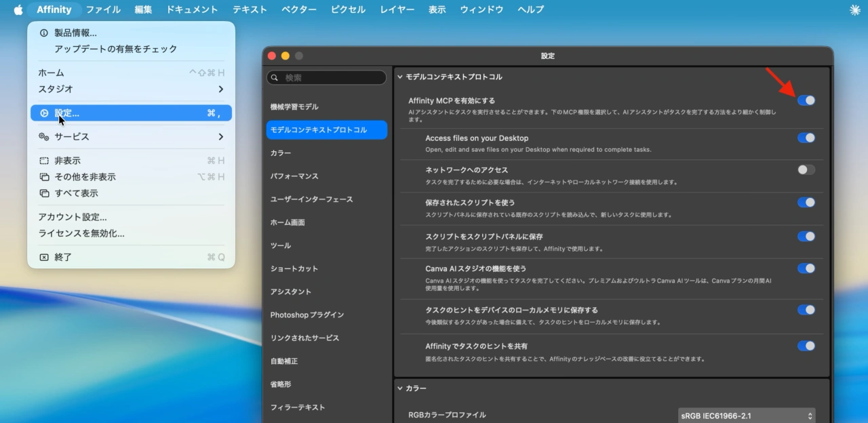Open the RGBカラープロファイル dropdown
The height and width of the screenshot is (423, 868).
point(745,414)
